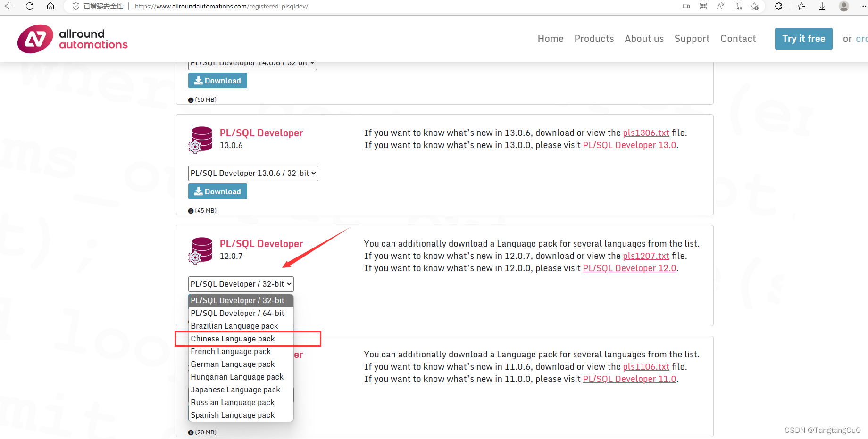Open the PL/SQL Developer 14.0.6 version dropdown
Viewport: 868px width, 439px height.
tap(252, 62)
